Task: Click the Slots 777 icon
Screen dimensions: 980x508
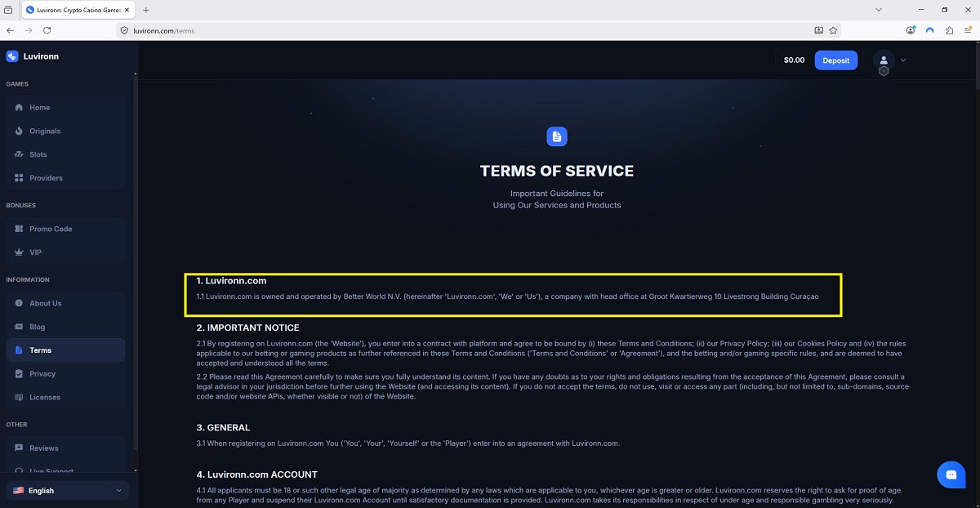Action: (20, 154)
